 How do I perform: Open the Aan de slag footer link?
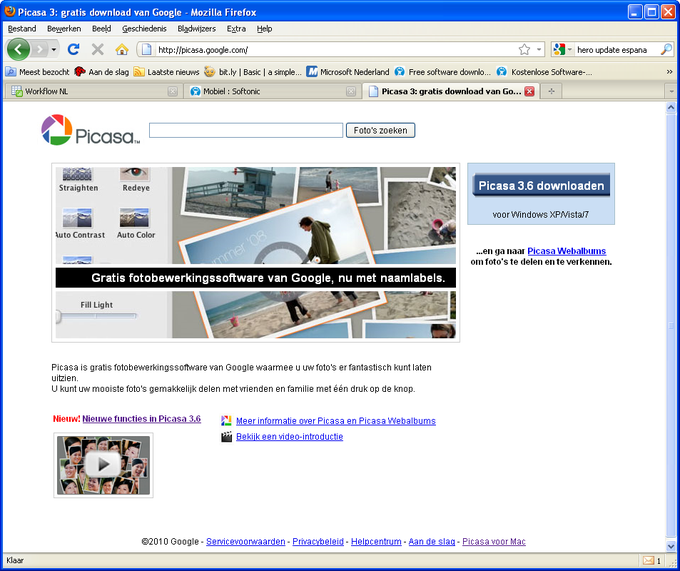click(x=432, y=542)
